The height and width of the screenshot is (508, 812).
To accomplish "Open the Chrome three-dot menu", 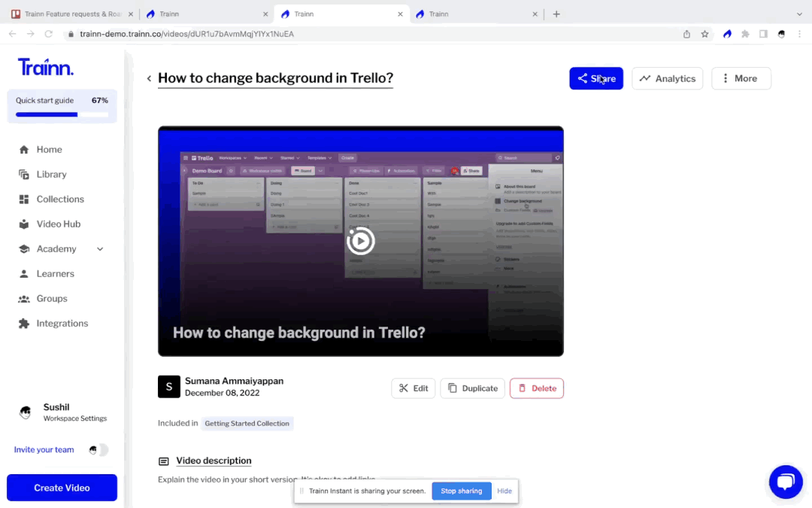I will click(799, 34).
